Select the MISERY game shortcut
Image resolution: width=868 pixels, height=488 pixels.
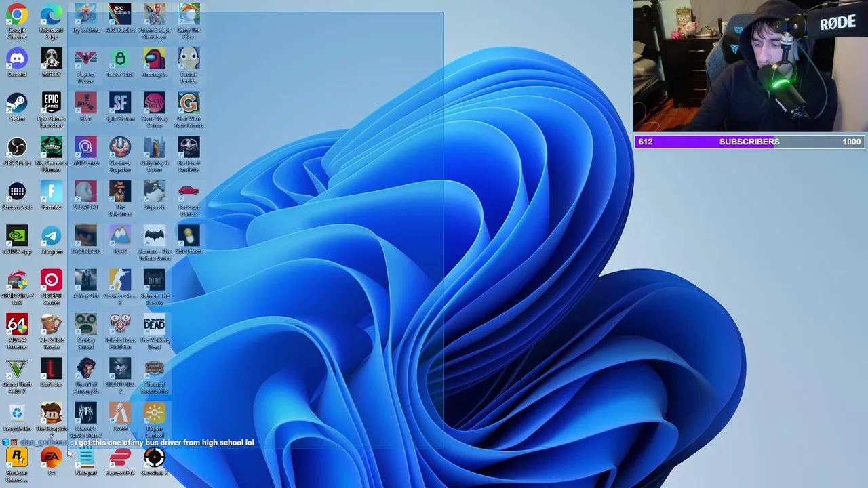pyautogui.click(x=52, y=62)
